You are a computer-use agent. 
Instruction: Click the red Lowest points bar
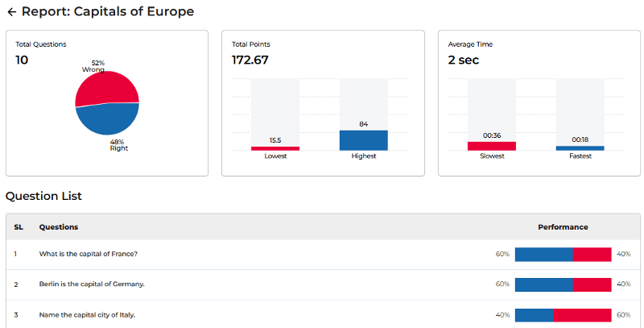pos(275,148)
